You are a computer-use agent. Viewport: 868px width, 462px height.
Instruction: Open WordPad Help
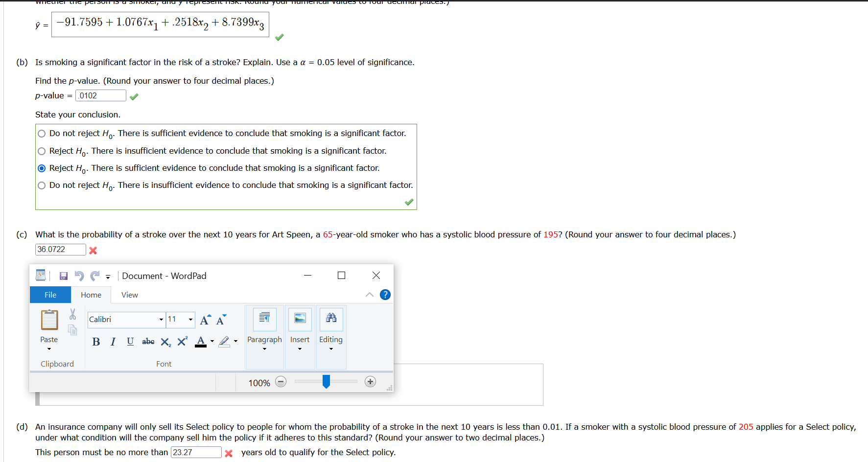pos(385,295)
